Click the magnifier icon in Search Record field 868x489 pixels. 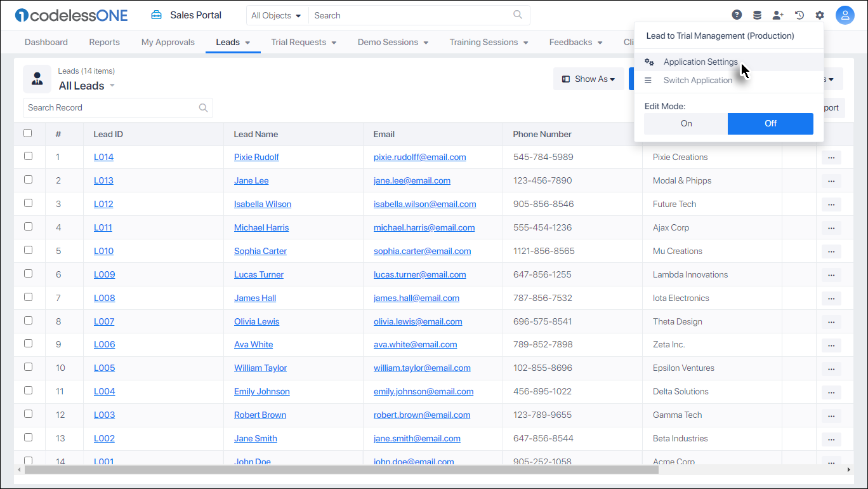[203, 108]
